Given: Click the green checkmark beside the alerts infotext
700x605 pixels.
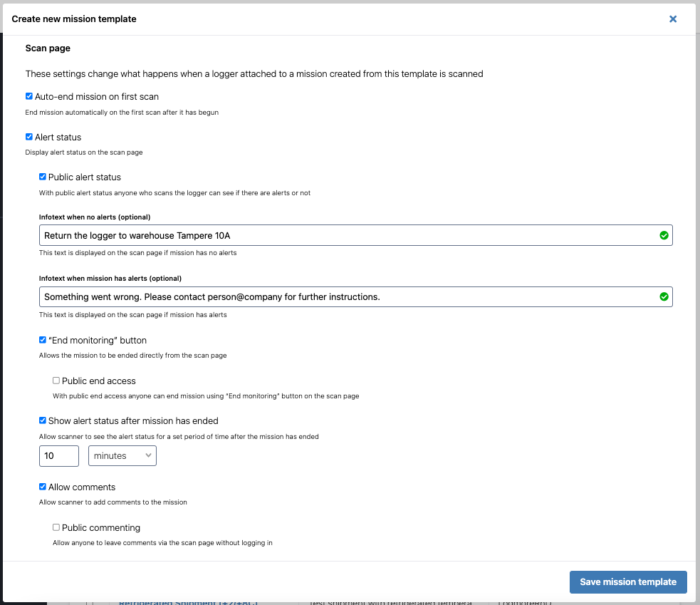Looking at the screenshot, I should tap(664, 296).
